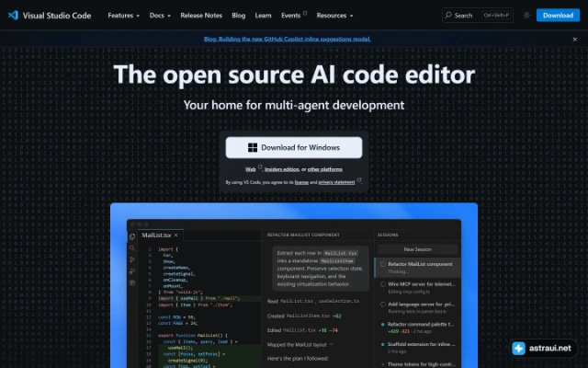Click the Visual Studio Code logo icon
The width and height of the screenshot is (588, 368).
coord(13,15)
